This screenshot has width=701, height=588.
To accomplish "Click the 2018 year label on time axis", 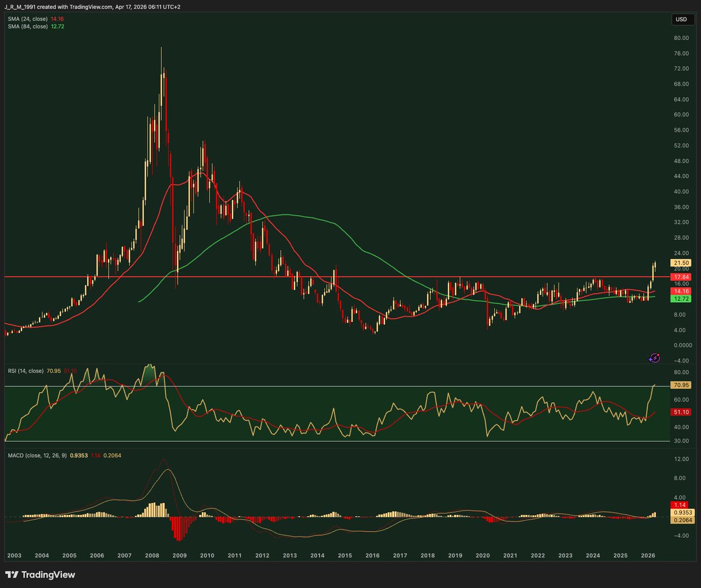I will [428, 555].
